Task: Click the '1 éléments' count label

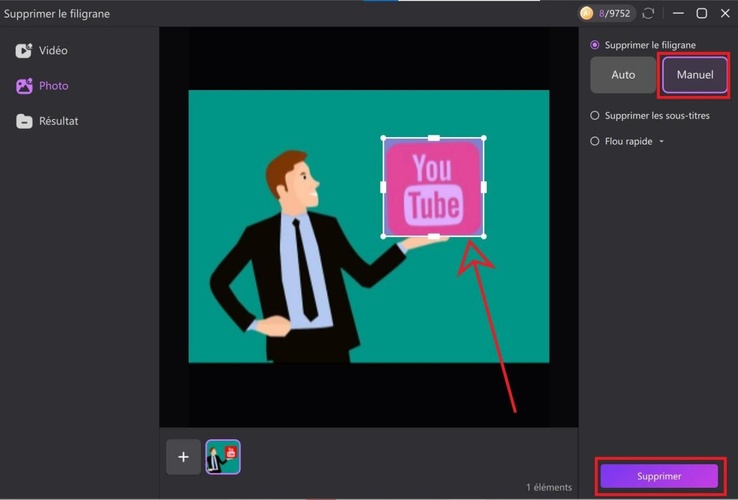Action: pos(549,487)
